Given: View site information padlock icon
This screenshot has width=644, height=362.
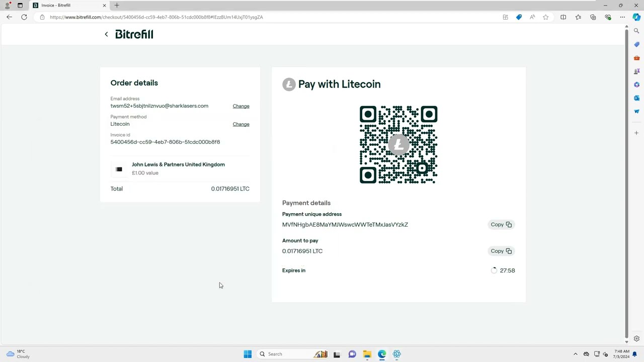Looking at the screenshot, I should 42,17.
